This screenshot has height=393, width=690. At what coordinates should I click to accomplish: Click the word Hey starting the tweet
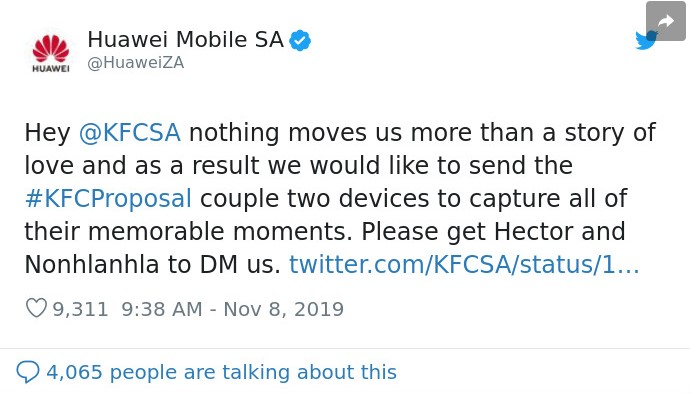[48, 133]
